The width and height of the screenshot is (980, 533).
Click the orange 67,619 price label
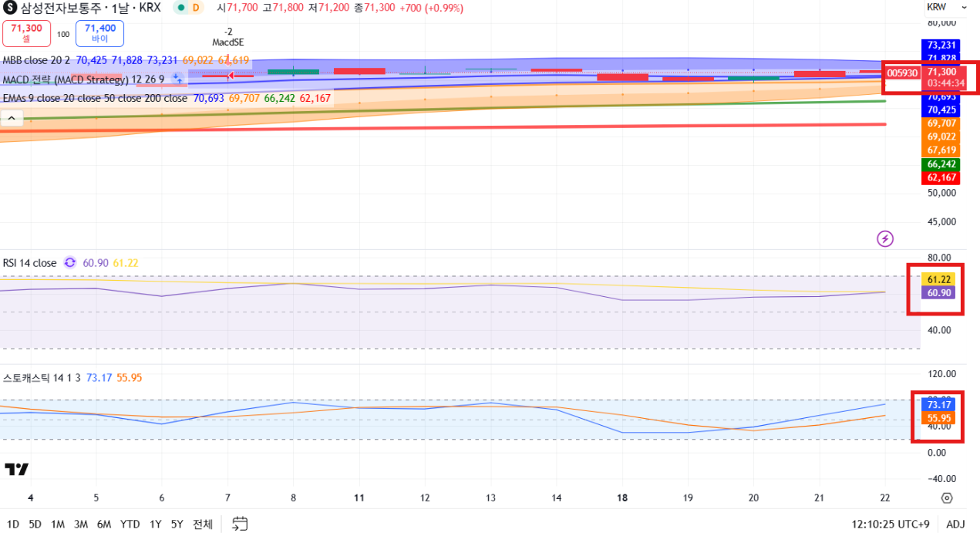[x=941, y=150]
